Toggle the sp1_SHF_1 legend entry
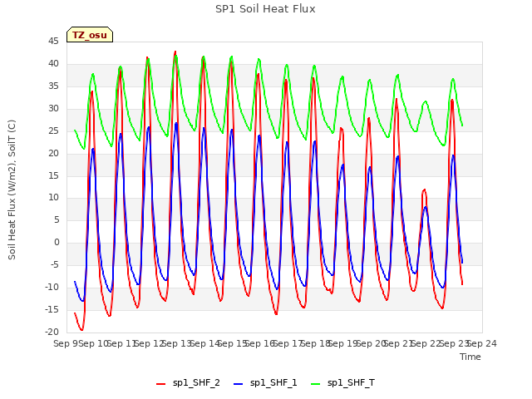The height and width of the screenshot is (399, 532). pyautogui.click(x=265, y=383)
